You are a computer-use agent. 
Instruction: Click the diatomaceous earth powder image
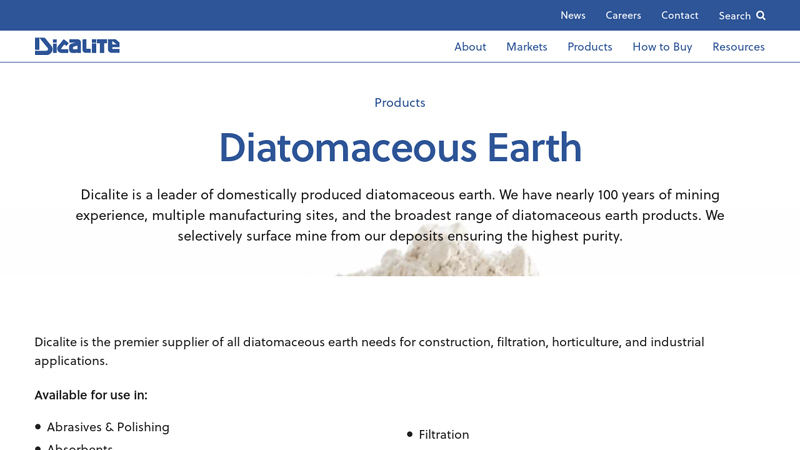point(438,251)
